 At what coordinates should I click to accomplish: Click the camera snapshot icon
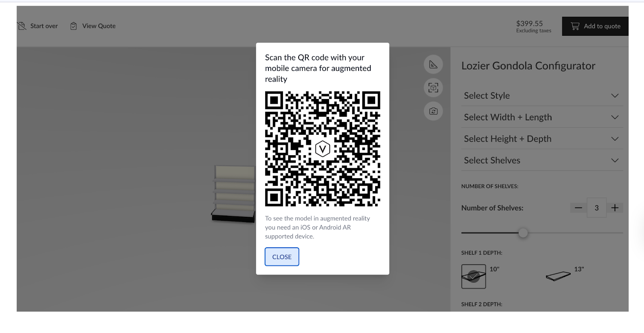point(433,111)
